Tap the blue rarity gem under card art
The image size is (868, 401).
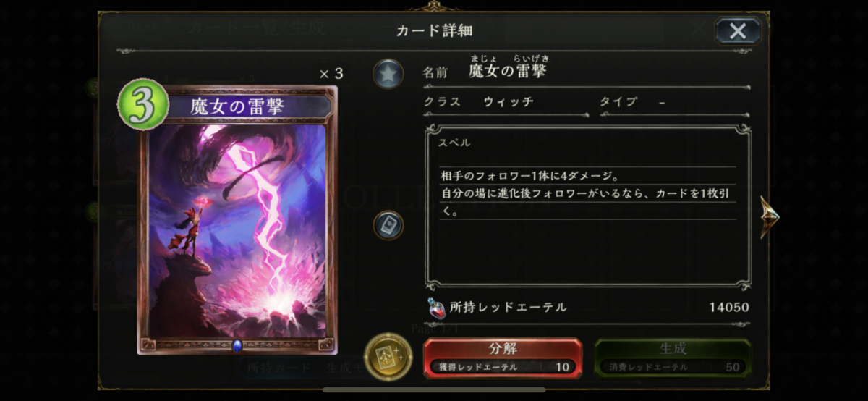[x=237, y=345]
